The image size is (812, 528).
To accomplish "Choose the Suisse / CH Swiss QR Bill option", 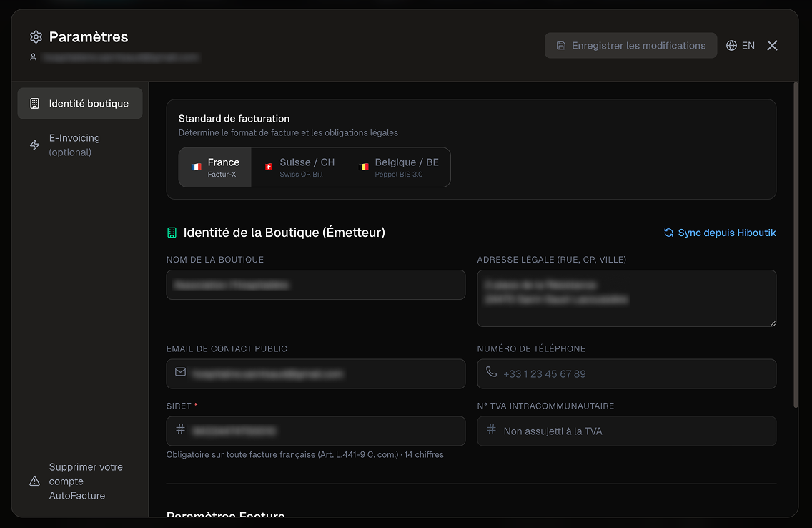I will click(300, 167).
